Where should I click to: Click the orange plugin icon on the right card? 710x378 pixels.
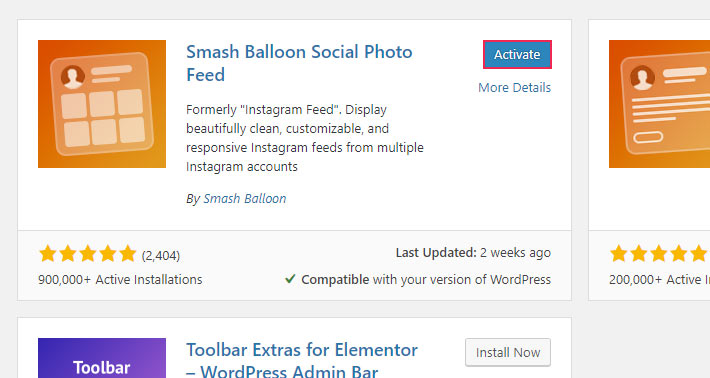(x=659, y=104)
